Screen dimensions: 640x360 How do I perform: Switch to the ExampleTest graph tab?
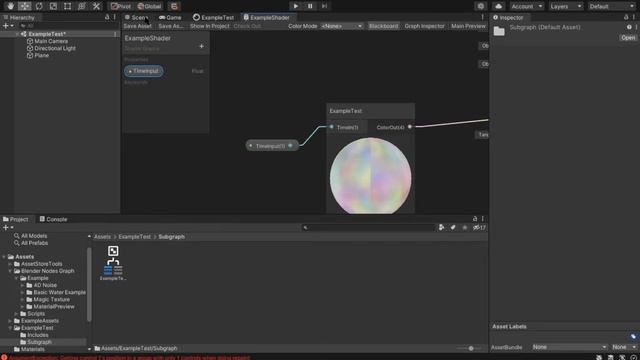point(213,18)
